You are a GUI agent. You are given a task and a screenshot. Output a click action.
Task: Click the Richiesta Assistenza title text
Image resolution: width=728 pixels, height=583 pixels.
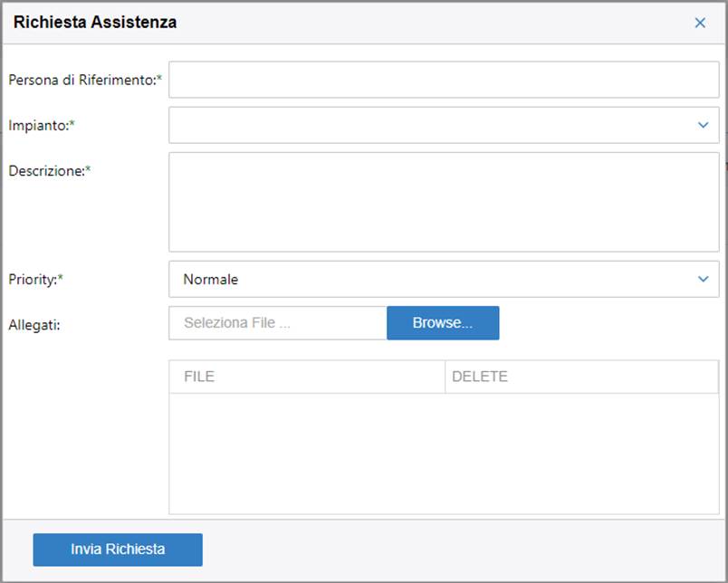coord(95,23)
